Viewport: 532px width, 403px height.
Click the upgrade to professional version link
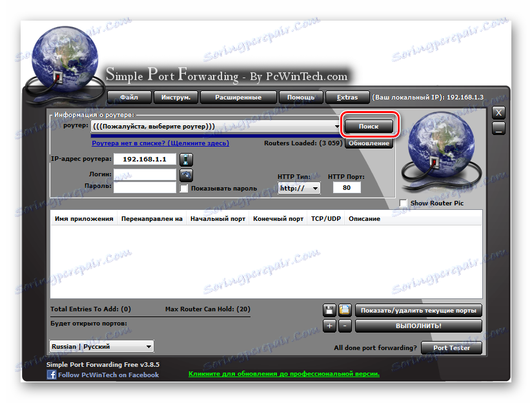284,374
